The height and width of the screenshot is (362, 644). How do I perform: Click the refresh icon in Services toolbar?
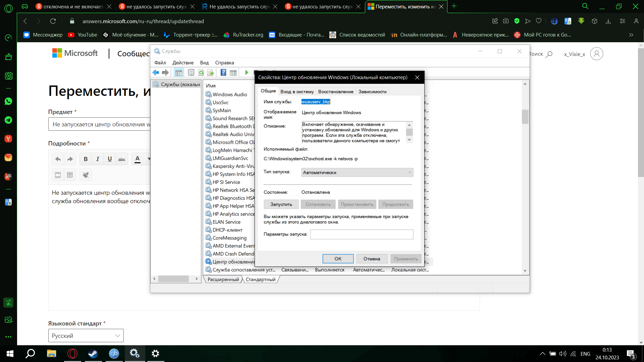[201, 72]
